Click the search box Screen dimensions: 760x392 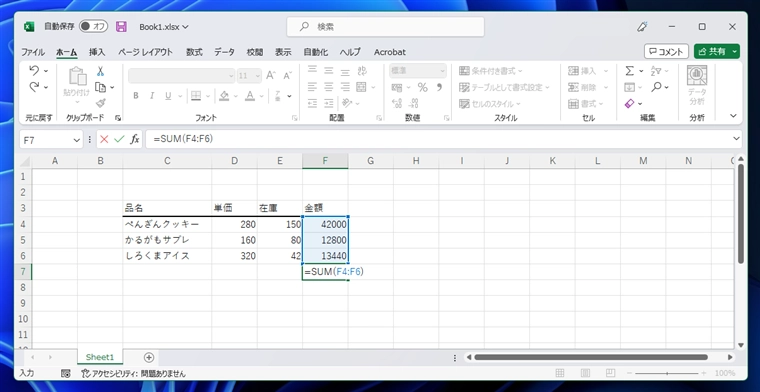point(385,27)
